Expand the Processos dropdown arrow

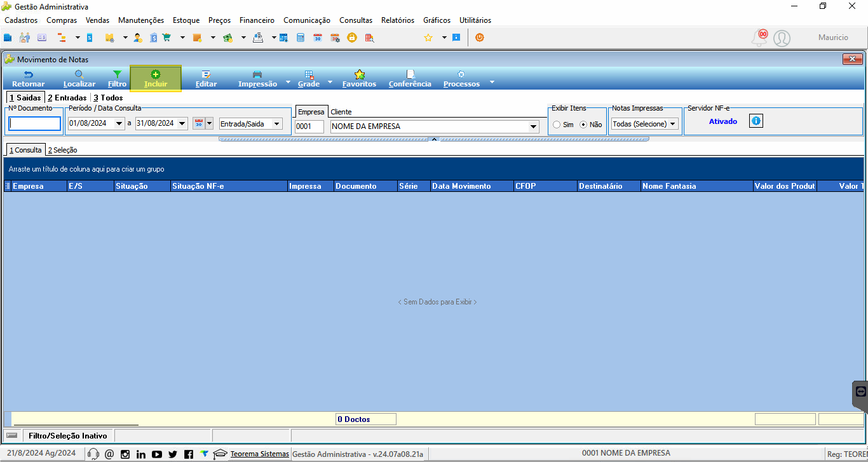pyautogui.click(x=491, y=83)
